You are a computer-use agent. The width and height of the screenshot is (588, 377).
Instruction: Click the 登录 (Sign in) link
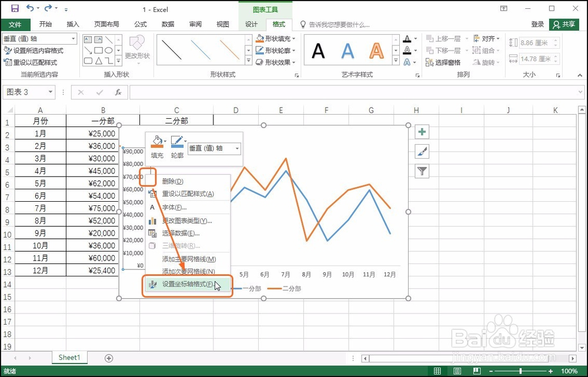click(537, 24)
